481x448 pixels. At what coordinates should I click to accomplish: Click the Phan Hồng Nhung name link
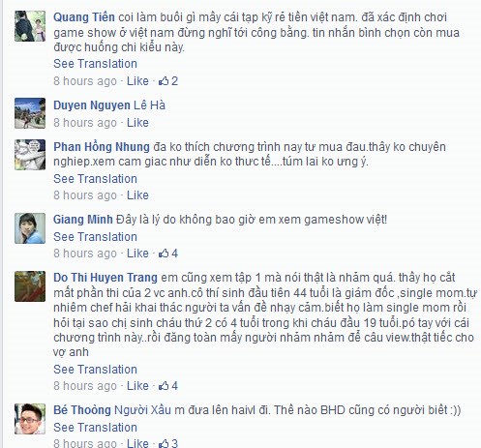point(102,147)
